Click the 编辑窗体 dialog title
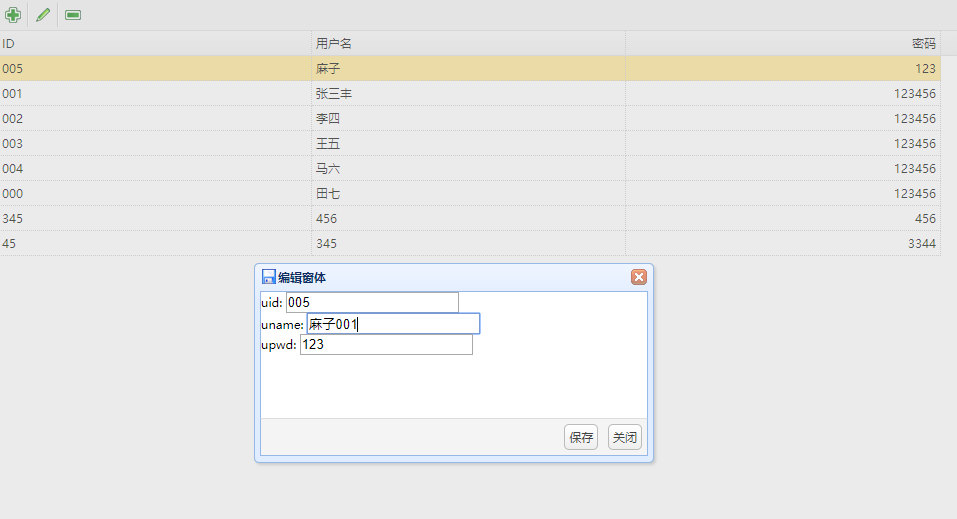 pyautogui.click(x=302, y=277)
